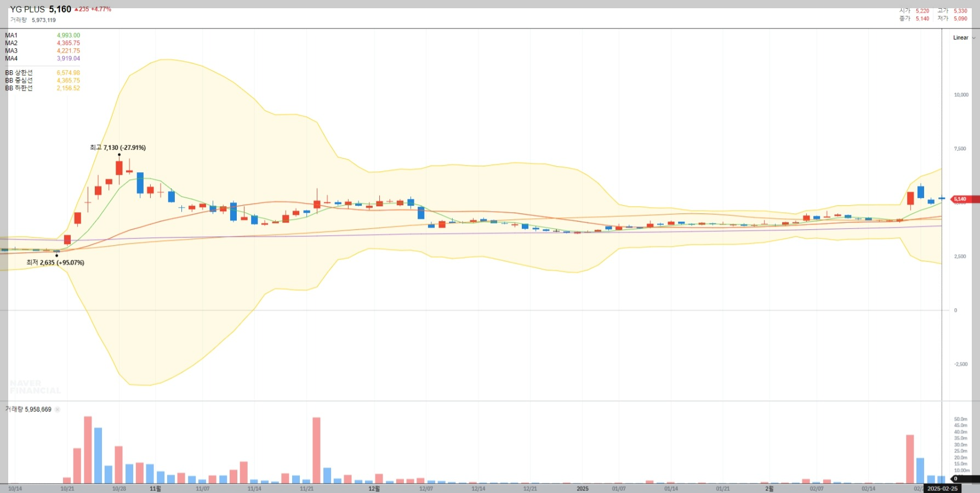This screenshot has height=493, width=980.
Task: Click the red 5,140 price tag on axis
Action: [964, 199]
